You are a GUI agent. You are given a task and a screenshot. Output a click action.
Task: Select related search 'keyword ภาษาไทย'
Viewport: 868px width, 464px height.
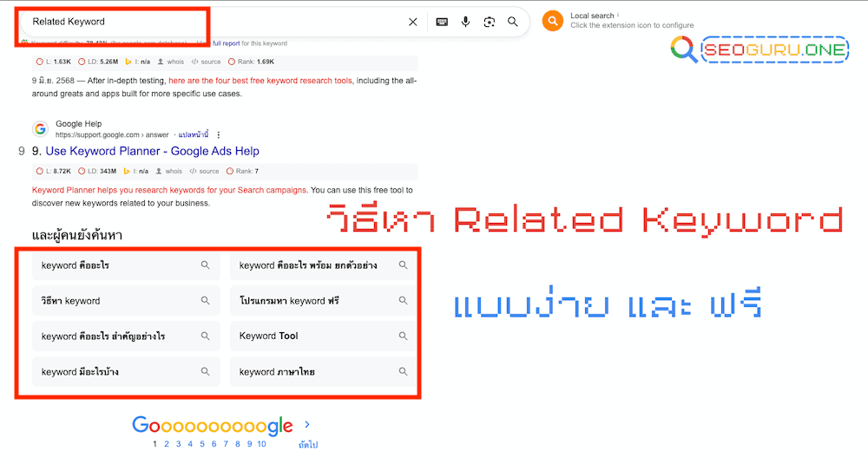pyautogui.click(x=323, y=372)
